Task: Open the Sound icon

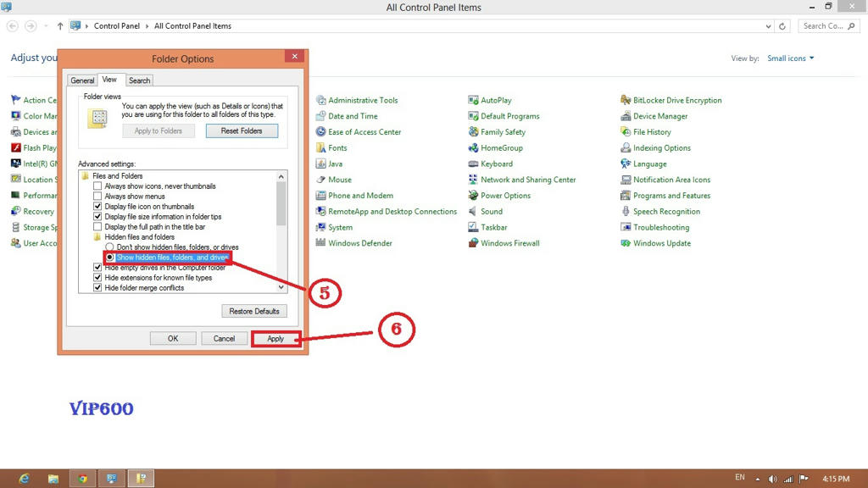Action: (473, 211)
